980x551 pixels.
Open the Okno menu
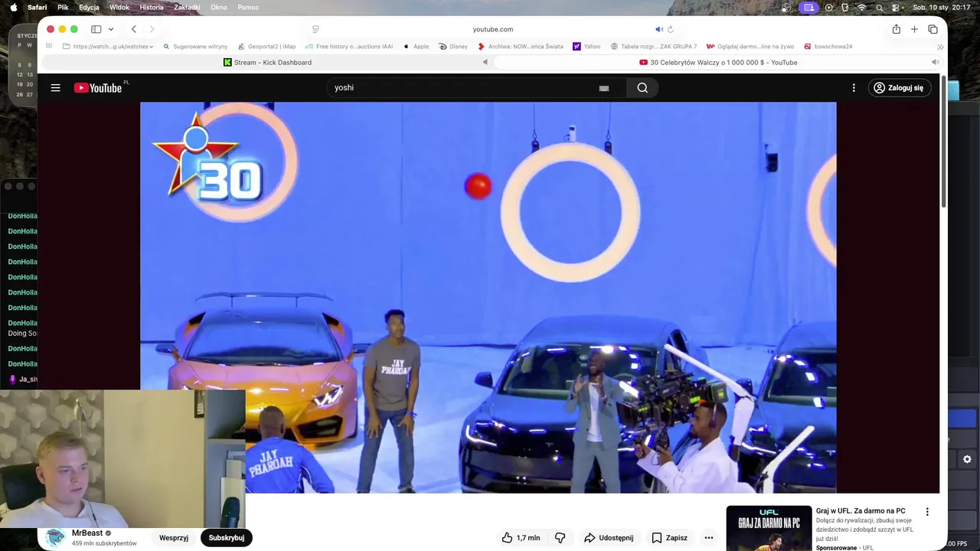tap(219, 7)
